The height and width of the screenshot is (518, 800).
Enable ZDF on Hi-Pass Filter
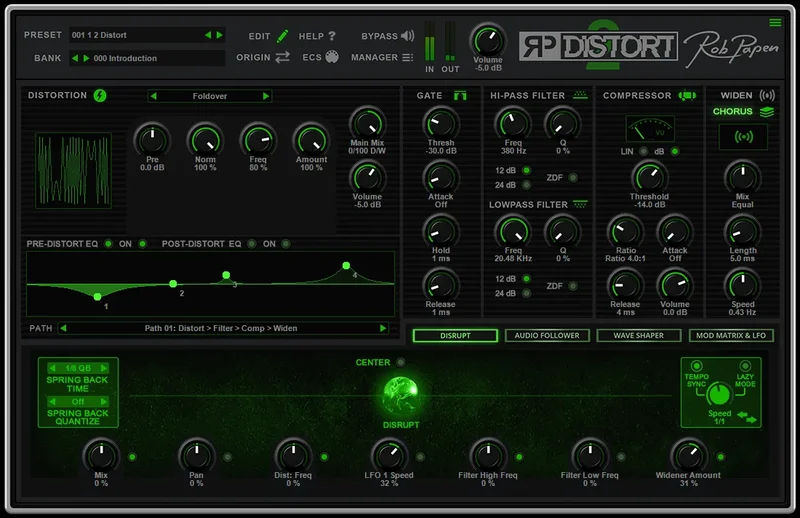pos(573,178)
